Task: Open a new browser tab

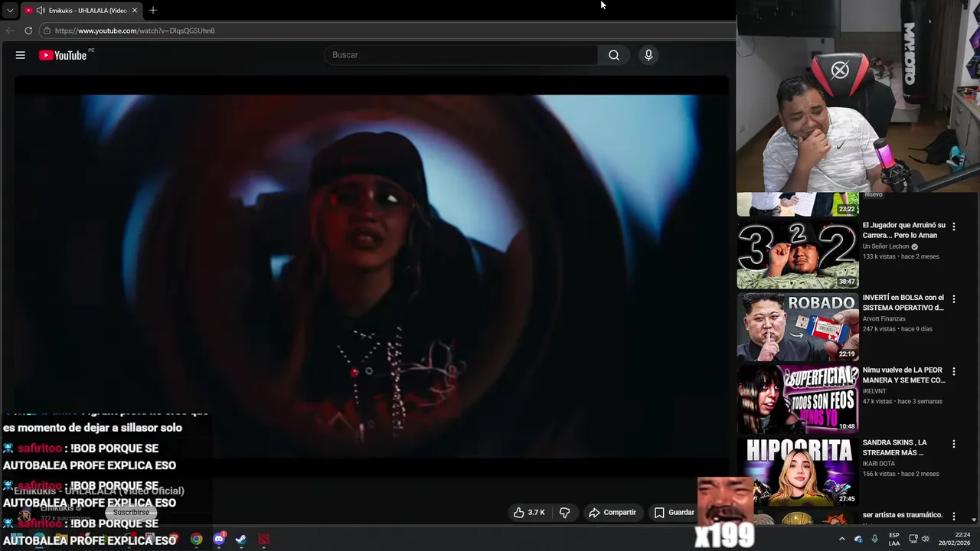Action: pos(153,10)
